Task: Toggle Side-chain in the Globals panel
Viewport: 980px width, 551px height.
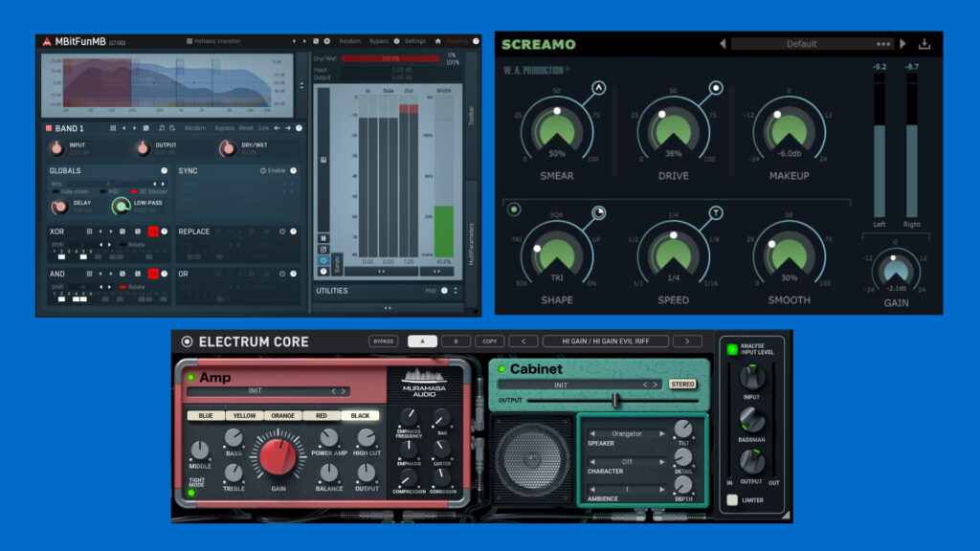Action: point(56,191)
